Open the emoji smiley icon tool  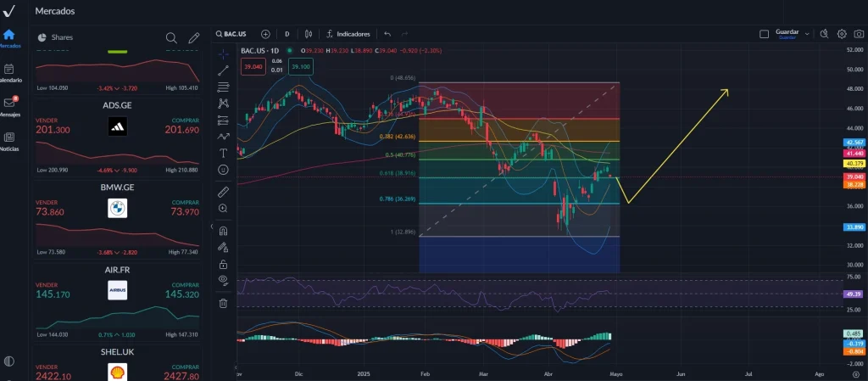[x=223, y=170]
